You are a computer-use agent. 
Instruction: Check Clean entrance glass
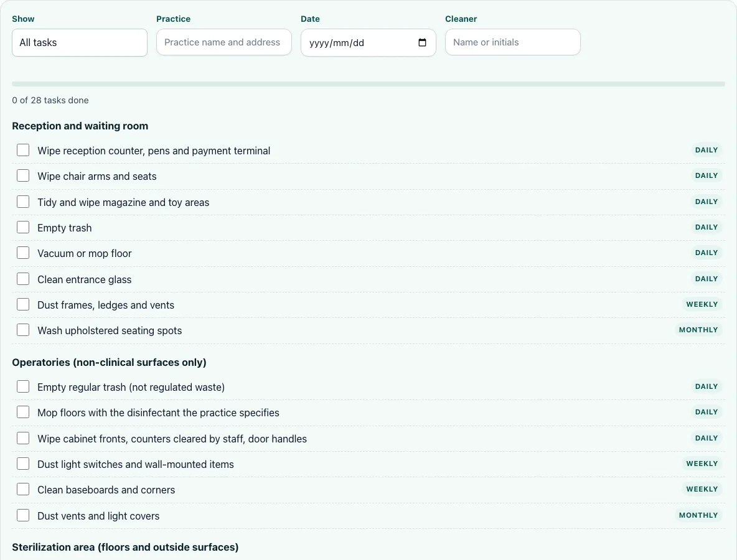23,279
